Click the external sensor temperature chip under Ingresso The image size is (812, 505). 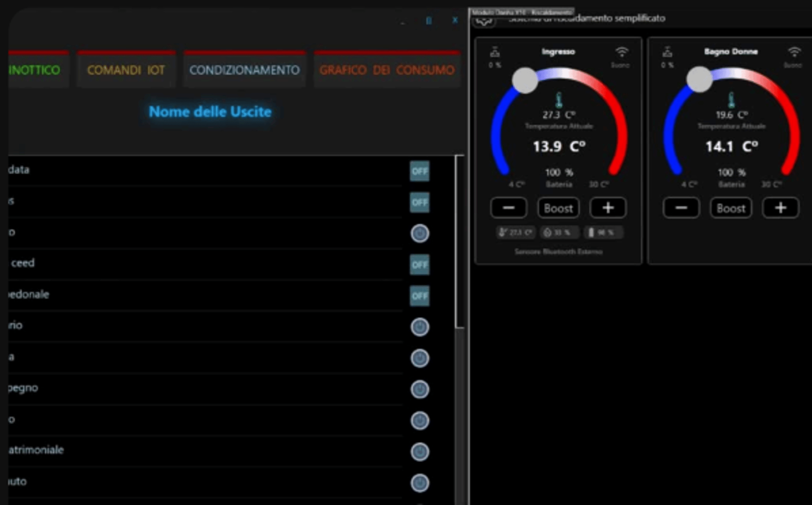tap(516, 232)
